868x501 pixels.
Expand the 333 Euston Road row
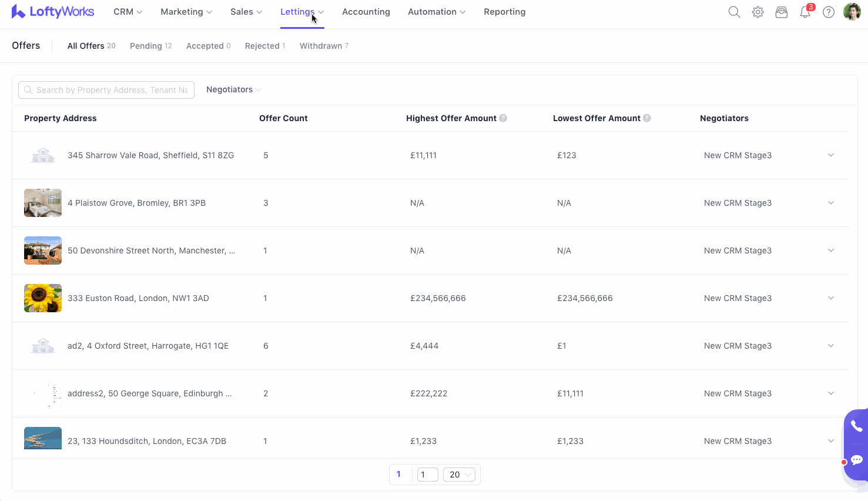coord(831,298)
